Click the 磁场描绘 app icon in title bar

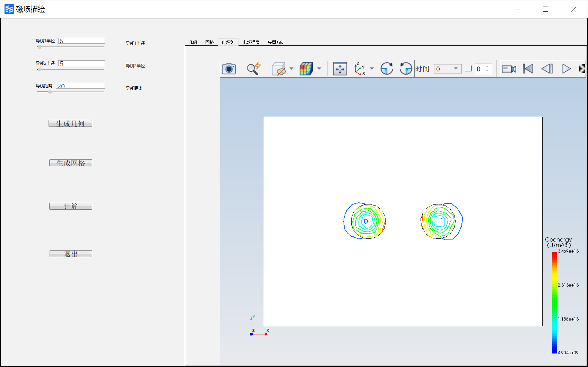coord(9,9)
